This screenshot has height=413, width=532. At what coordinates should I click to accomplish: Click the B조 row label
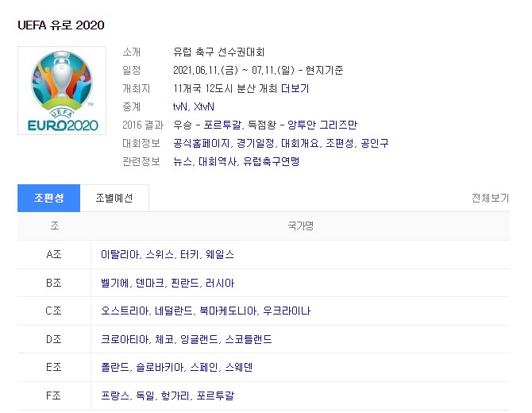point(54,283)
